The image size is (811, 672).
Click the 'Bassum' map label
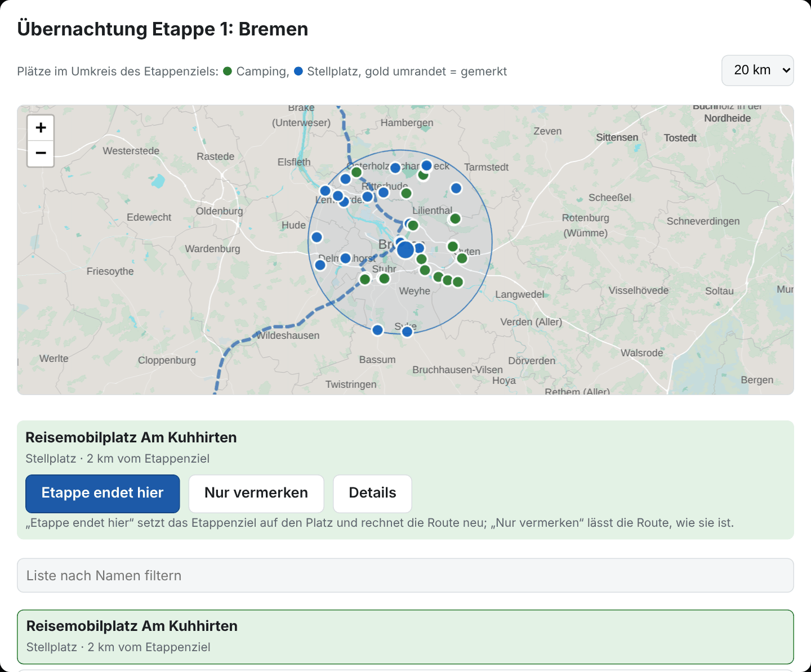(x=377, y=360)
